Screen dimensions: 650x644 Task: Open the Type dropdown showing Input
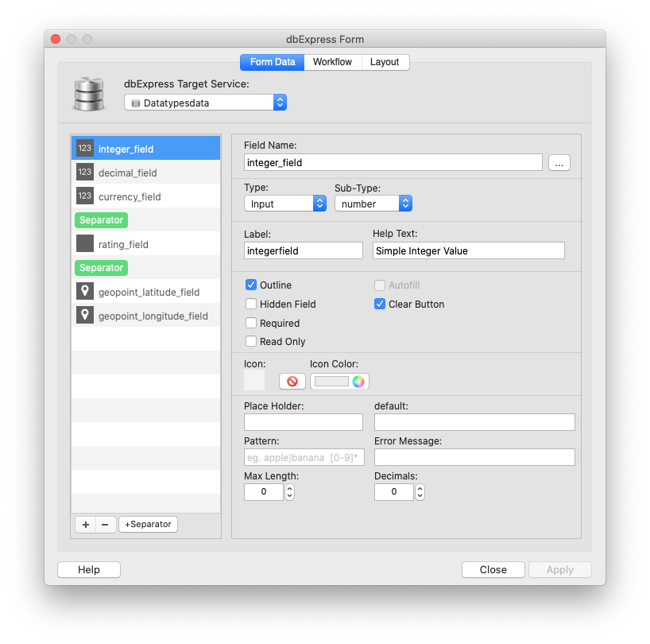[x=284, y=204]
